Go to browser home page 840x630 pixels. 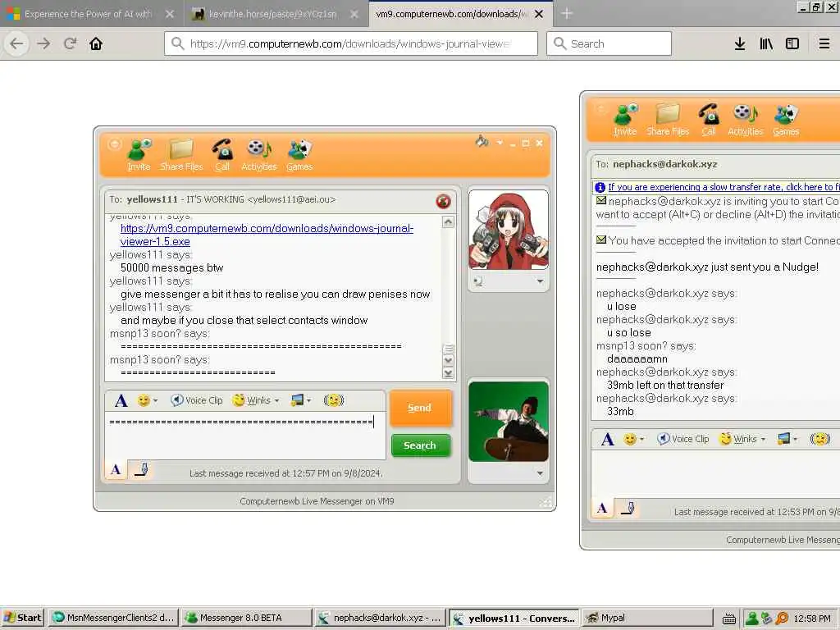pos(96,43)
